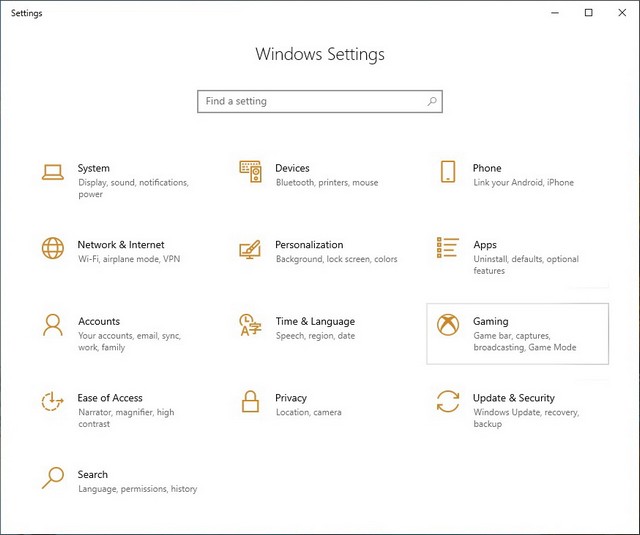Click 'Game bar, captures, broadcasting' description
The width and height of the screenshot is (640, 535).
[524, 341]
